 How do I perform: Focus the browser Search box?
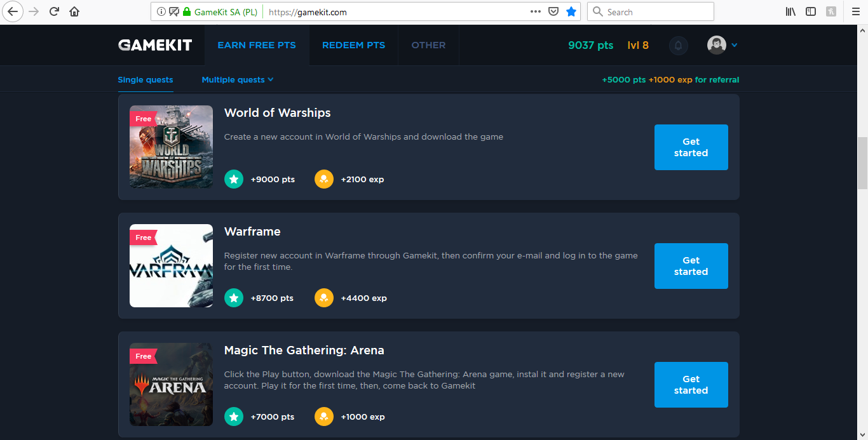tap(651, 11)
